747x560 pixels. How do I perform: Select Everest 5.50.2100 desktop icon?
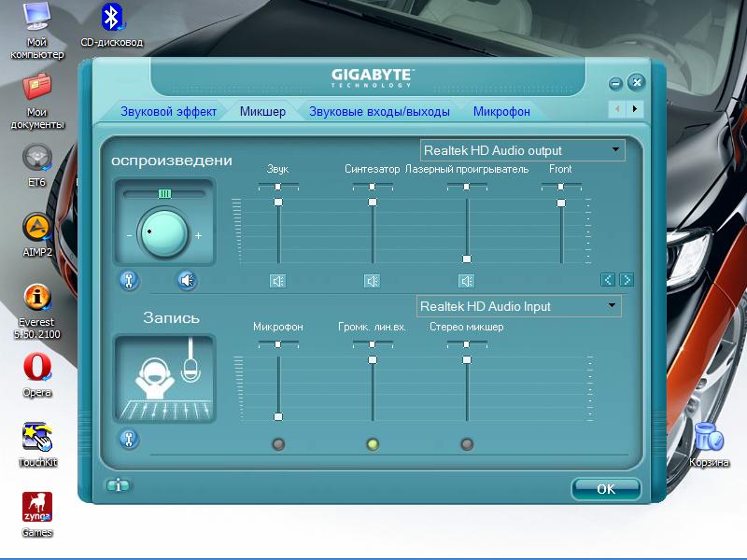(37, 312)
